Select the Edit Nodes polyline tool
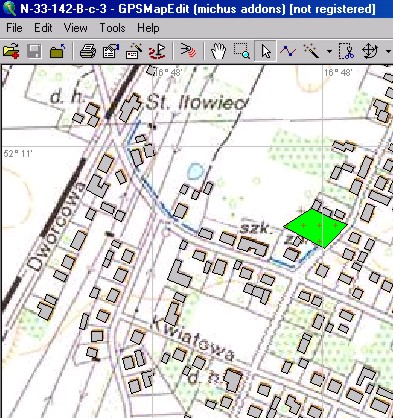The height and width of the screenshot is (418, 393). [288, 51]
